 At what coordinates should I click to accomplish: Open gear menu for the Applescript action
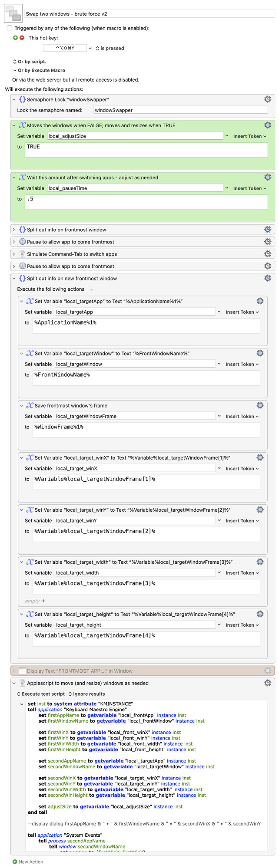(268, 683)
